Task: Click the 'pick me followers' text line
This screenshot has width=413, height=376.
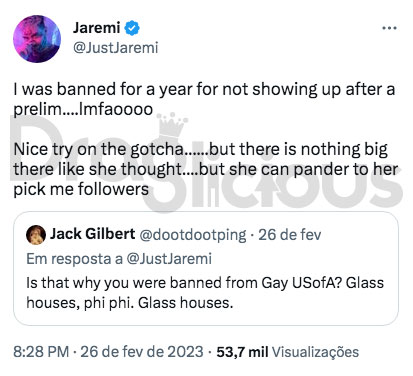Action: coord(81,190)
